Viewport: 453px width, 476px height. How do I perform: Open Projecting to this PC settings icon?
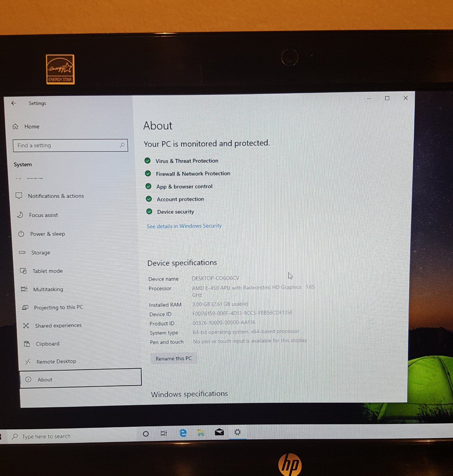pos(25,307)
